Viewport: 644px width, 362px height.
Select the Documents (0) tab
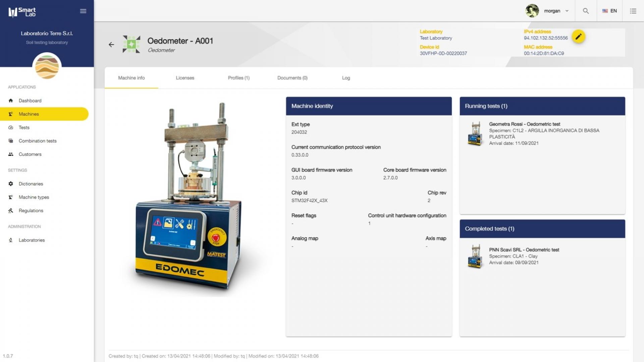(x=292, y=78)
